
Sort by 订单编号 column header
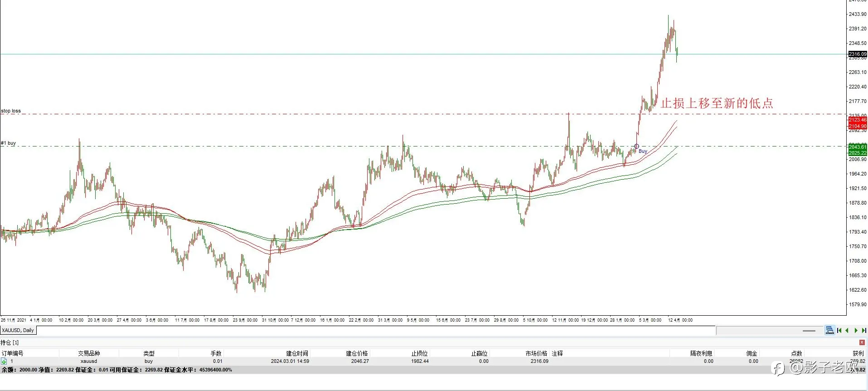[x=12, y=353]
